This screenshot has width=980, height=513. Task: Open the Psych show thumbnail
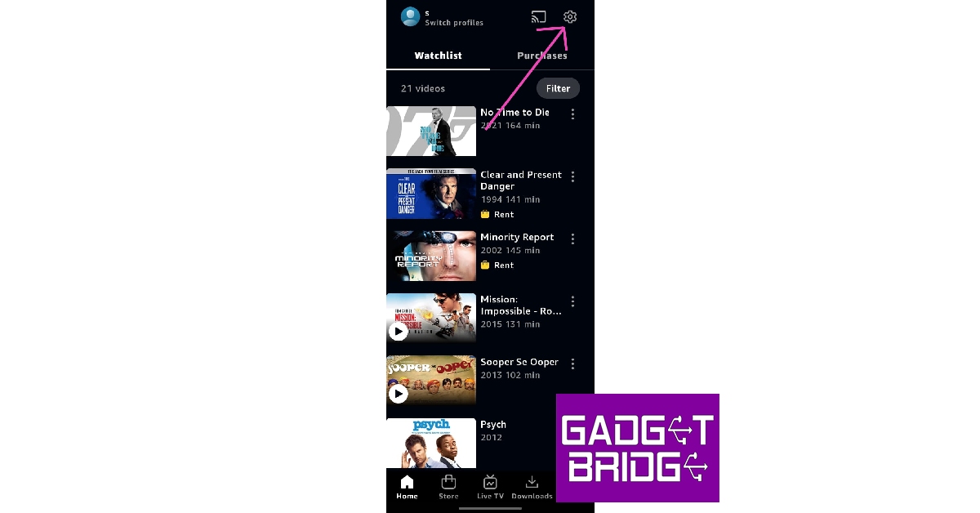[431, 444]
